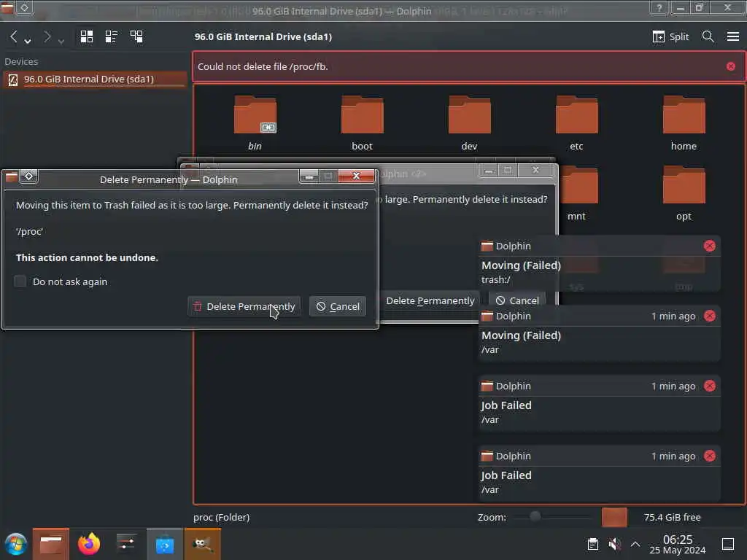
Task: Close the Moving (Failed) trash:/ notification
Action: click(709, 246)
